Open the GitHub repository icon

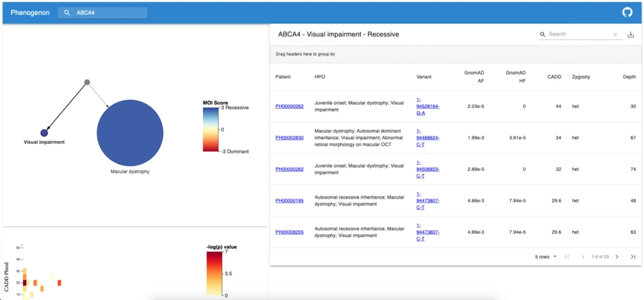pyautogui.click(x=627, y=13)
